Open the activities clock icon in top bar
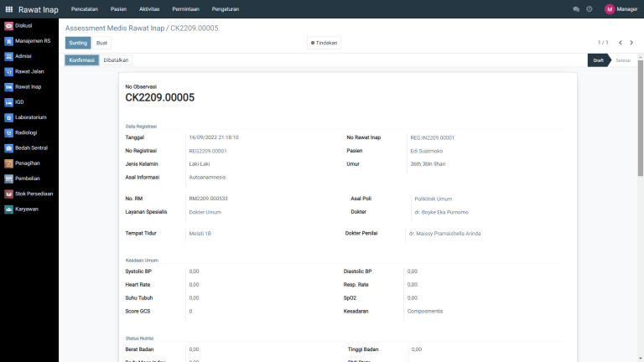Screen dimensions: 644x362 click(589, 9)
